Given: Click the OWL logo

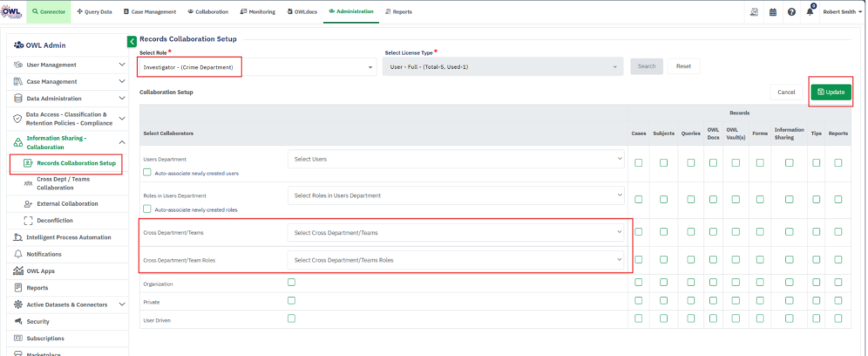Looking at the screenshot, I should 12,11.
